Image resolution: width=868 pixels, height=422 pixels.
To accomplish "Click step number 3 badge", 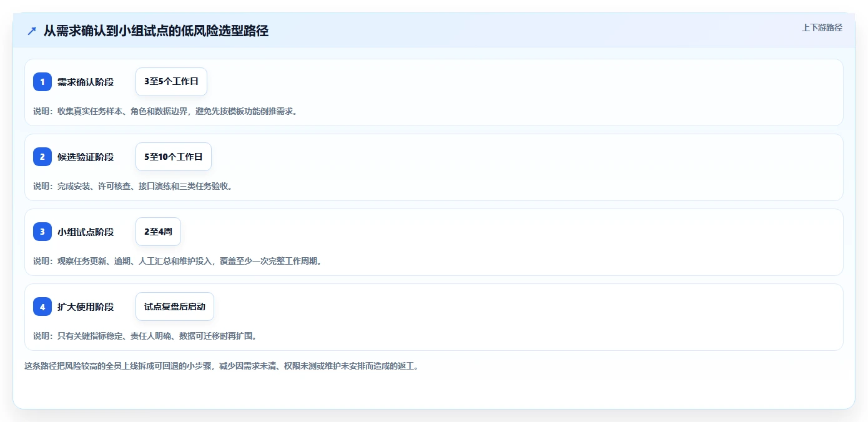I will pyautogui.click(x=42, y=232).
